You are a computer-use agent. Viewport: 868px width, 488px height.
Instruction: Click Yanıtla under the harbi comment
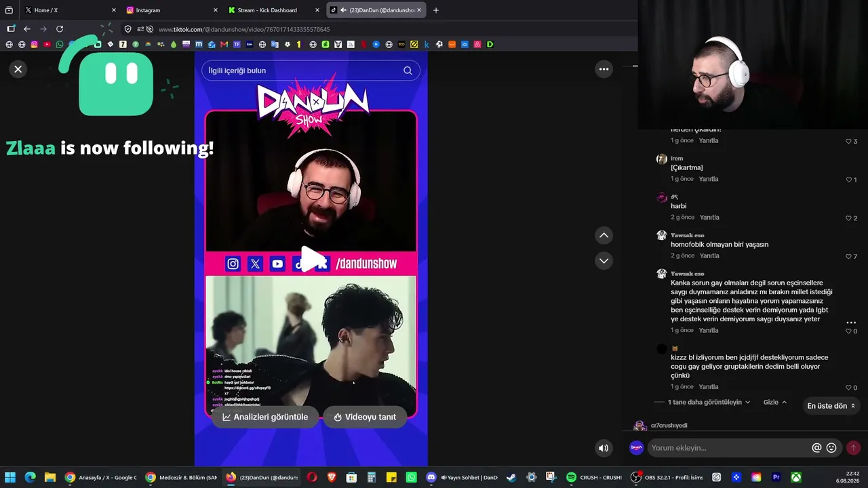point(709,218)
